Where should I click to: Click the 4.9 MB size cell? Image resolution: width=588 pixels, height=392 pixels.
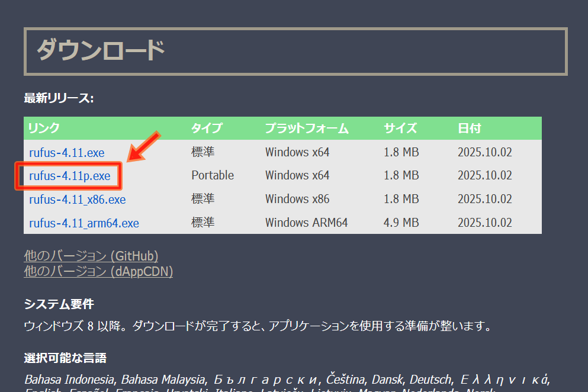(401, 223)
